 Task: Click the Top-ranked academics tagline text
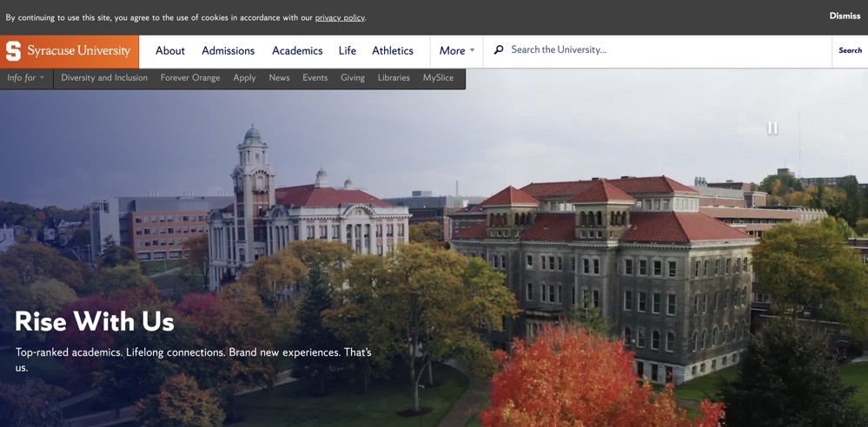pos(193,359)
